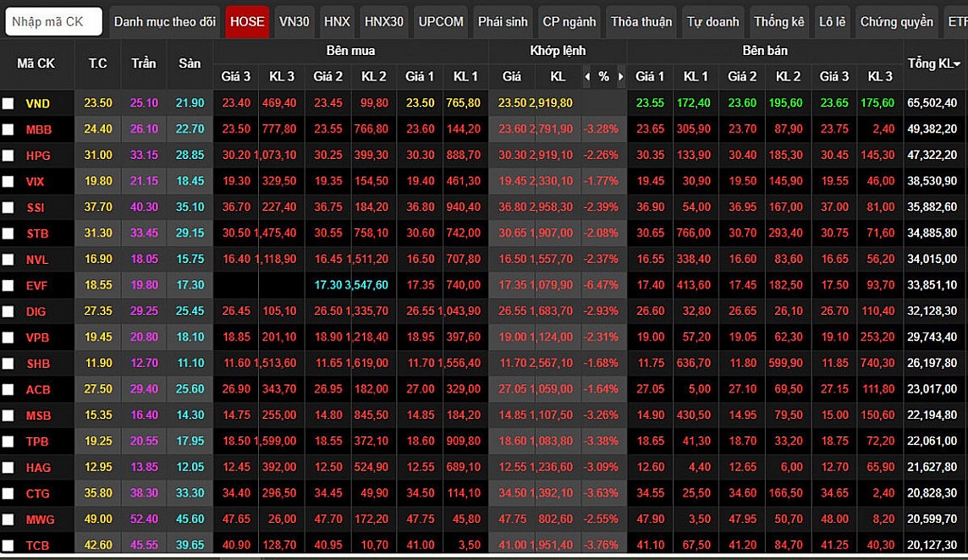
Task: Show the Thỏa thuận tab
Action: (x=641, y=22)
